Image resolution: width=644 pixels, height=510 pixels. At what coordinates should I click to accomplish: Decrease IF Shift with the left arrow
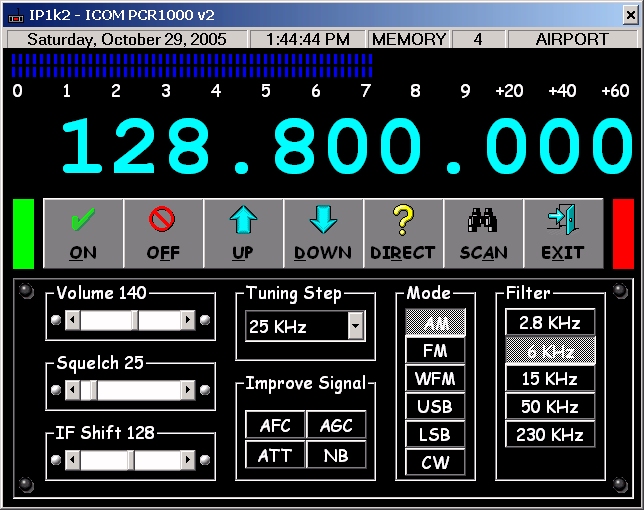coord(73,460)
